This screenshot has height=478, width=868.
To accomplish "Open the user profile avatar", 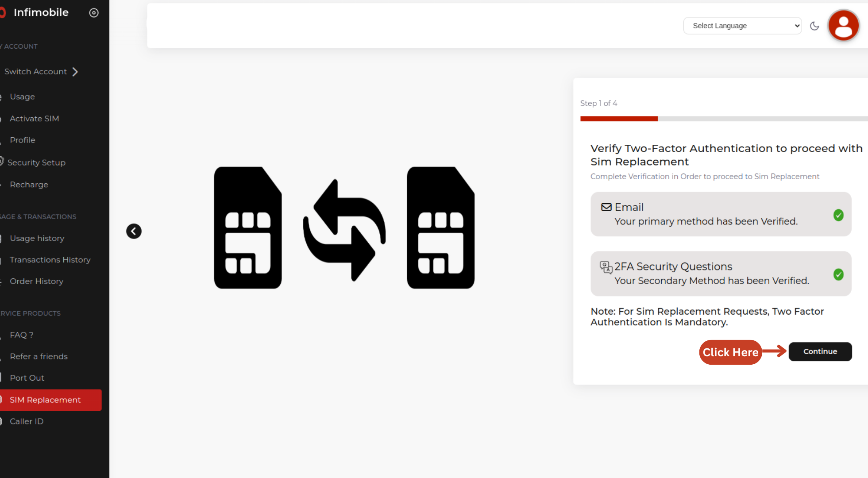I will [x=843, y=26].
